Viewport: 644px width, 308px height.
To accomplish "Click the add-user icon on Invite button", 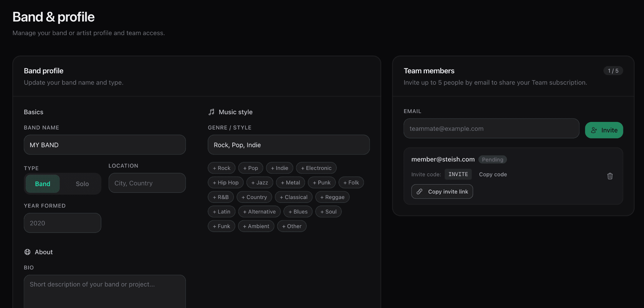I will point(594,130).
